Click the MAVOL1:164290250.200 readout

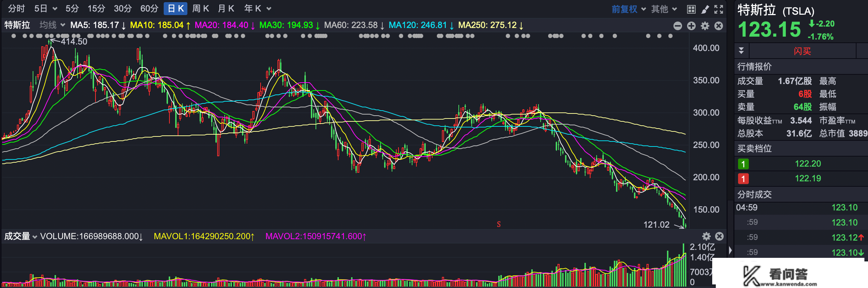tap(204, 236)
